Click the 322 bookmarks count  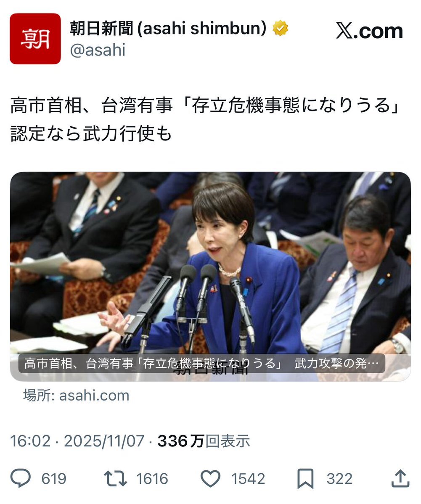pos(340,479)
